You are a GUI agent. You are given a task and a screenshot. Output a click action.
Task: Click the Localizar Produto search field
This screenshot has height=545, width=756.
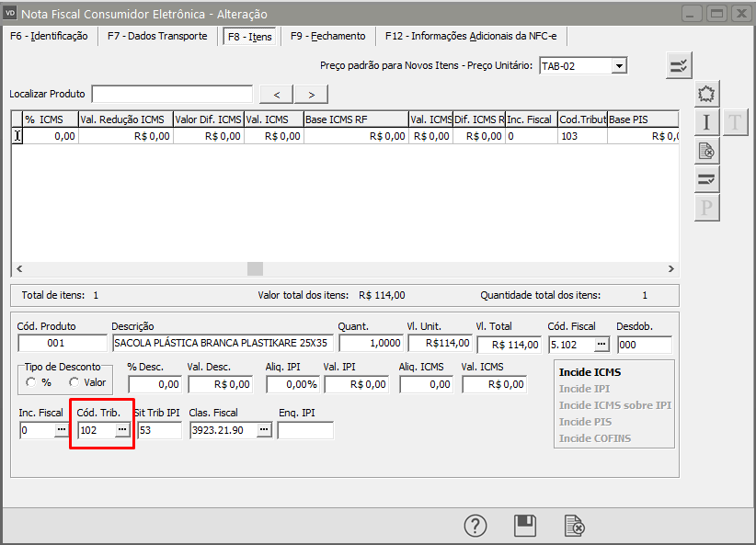click(172, 95)
